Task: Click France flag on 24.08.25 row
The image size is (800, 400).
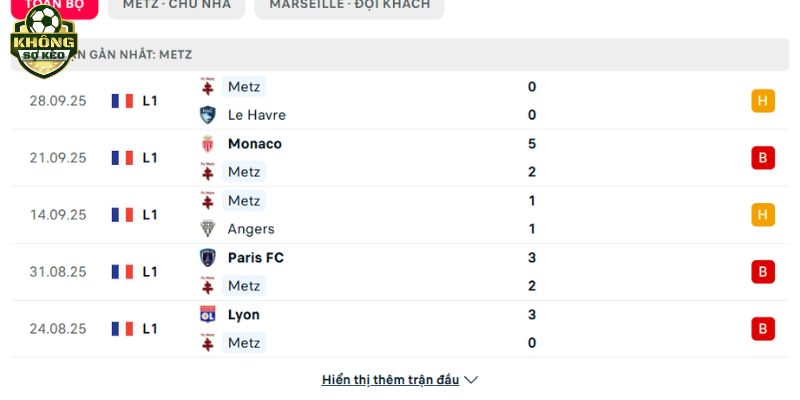Action: [x=123, y=329]
